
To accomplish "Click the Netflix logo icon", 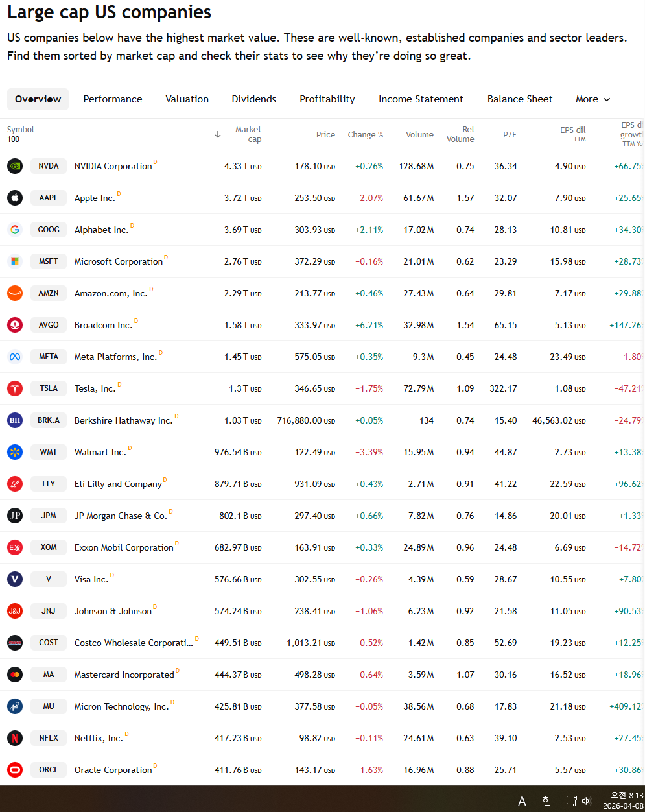I will 15,738.
